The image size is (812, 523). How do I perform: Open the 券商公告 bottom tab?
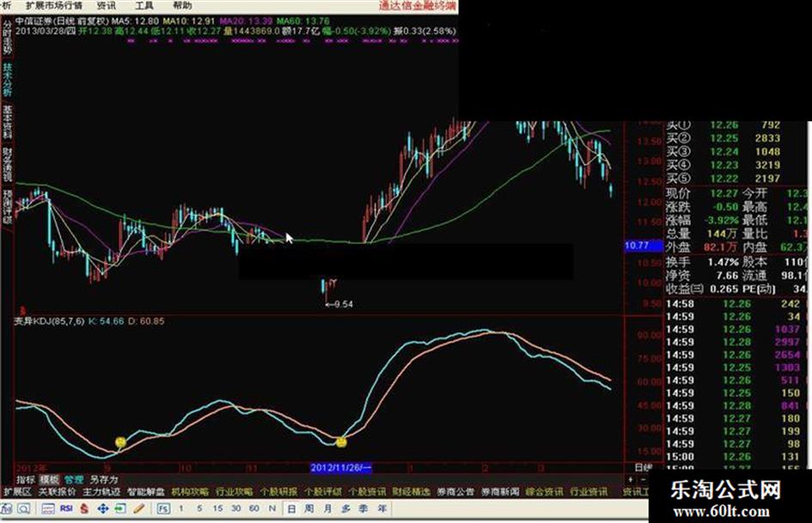[455, 491]
